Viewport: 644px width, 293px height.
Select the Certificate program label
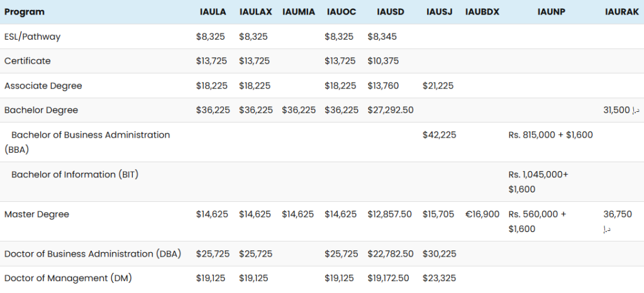pyautogui.click(x=28, y=61)
